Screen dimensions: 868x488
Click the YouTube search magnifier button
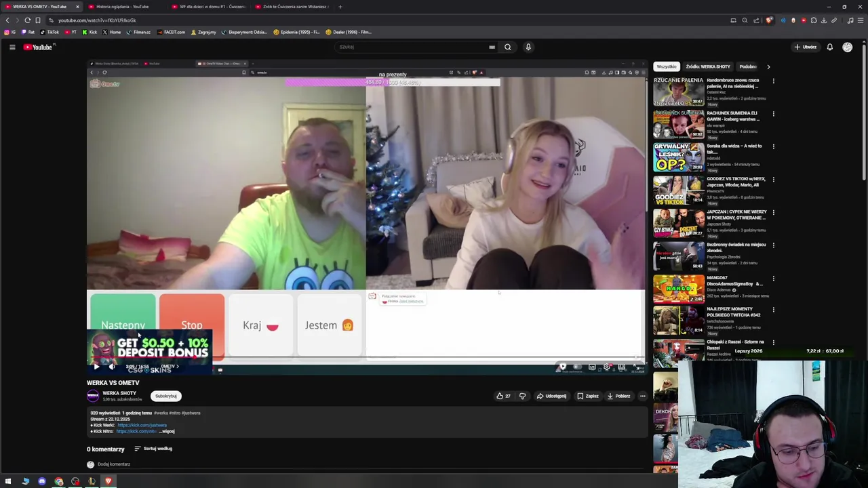[x=507, y=47]
